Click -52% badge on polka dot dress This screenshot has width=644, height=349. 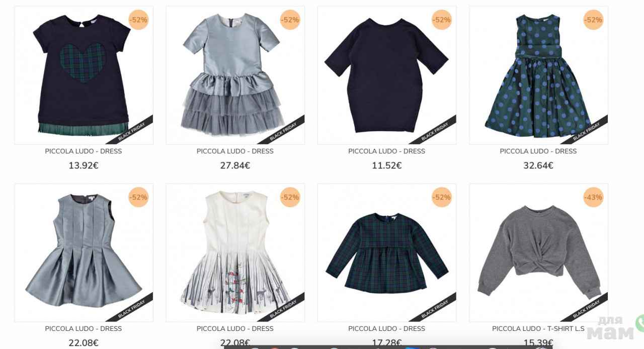pyautogui.click(x=593, y=20)
